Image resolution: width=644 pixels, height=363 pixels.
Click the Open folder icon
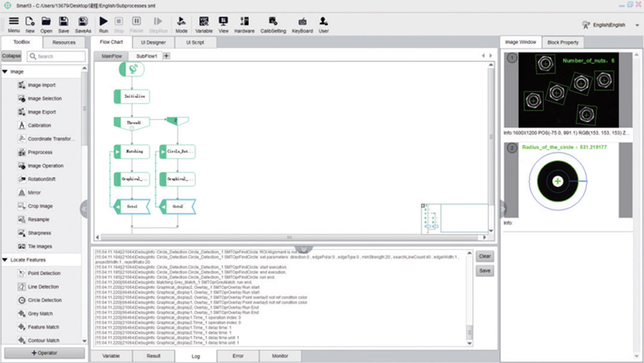(46, 25)
